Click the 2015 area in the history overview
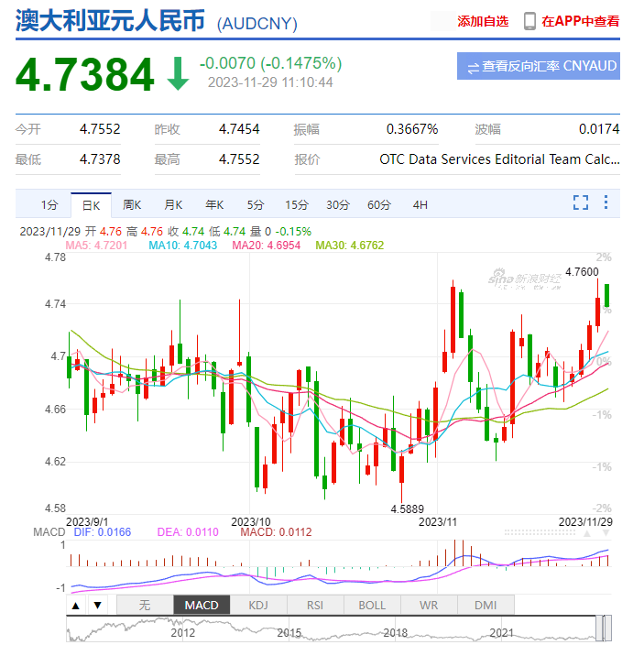Screen dimensions: 644x645 pyautogui.click(x=289, y=631)
